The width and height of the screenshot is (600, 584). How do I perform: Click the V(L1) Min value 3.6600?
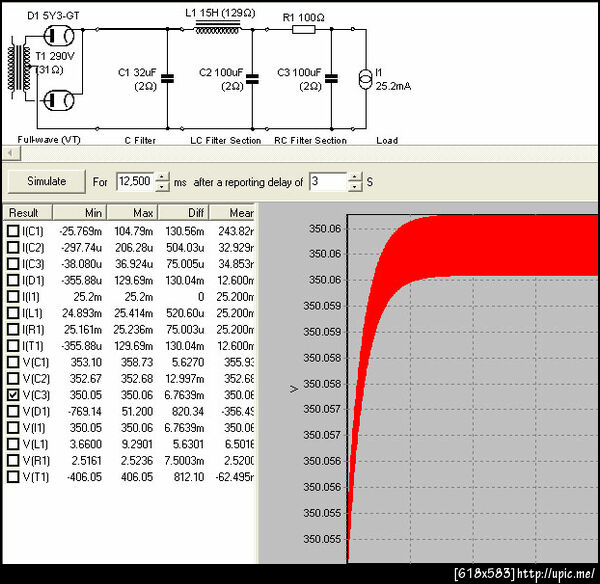(x=86, y=444)
